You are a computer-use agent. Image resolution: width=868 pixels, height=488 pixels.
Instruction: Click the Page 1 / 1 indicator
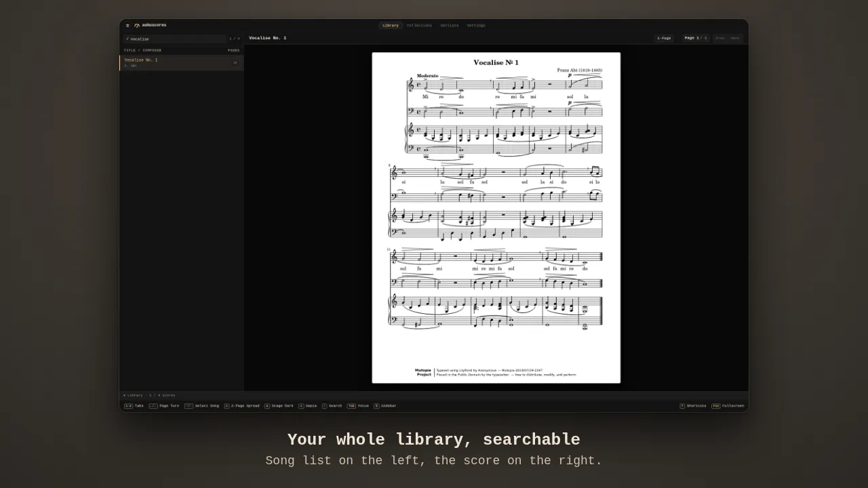coord(696,38)
